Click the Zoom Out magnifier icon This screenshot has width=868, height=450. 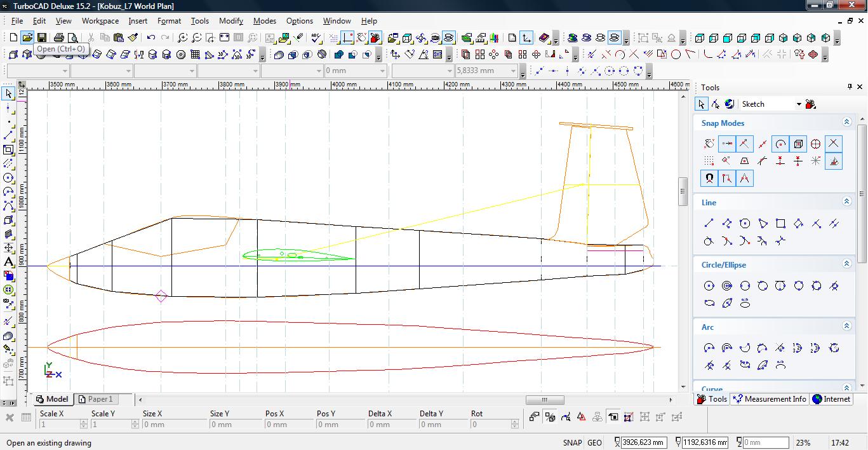click(x=196, y=38)
